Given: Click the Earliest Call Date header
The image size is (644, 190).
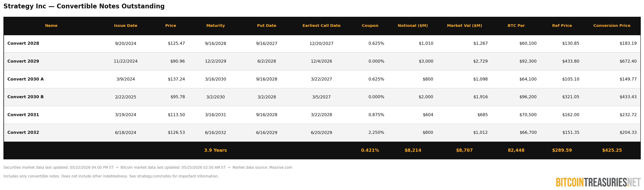Looking at the screenshot, I should click(322, 26).
